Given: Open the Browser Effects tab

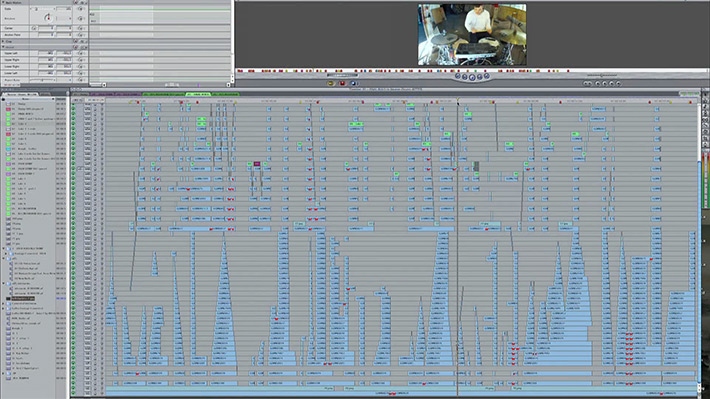Looking at the screenshot, I should [45, 94].
